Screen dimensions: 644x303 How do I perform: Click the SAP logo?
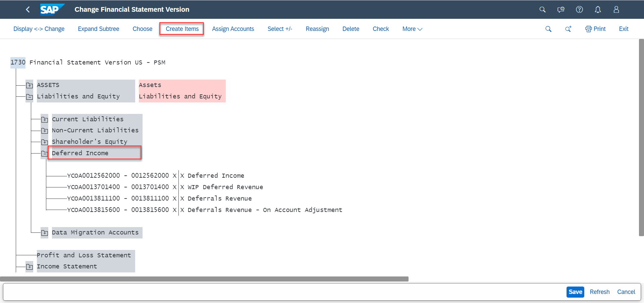click(52, 9)
